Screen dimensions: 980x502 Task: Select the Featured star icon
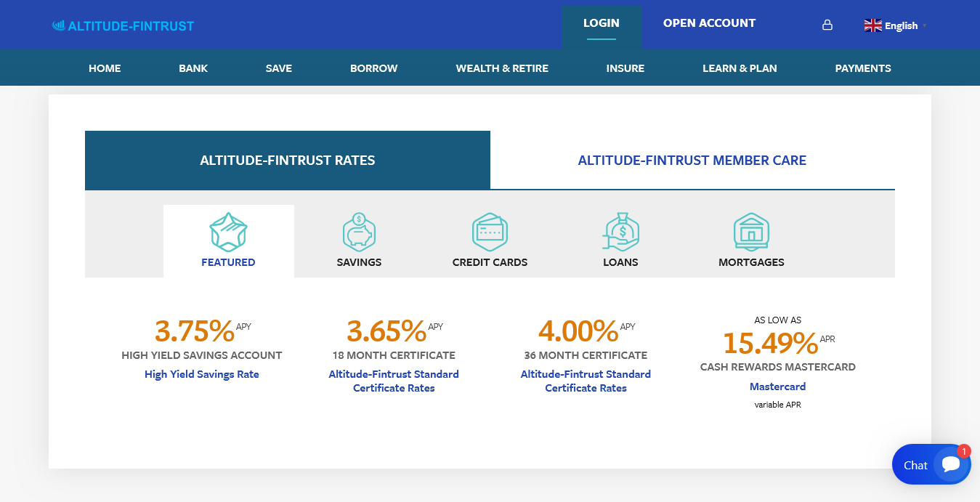point(228,232)
